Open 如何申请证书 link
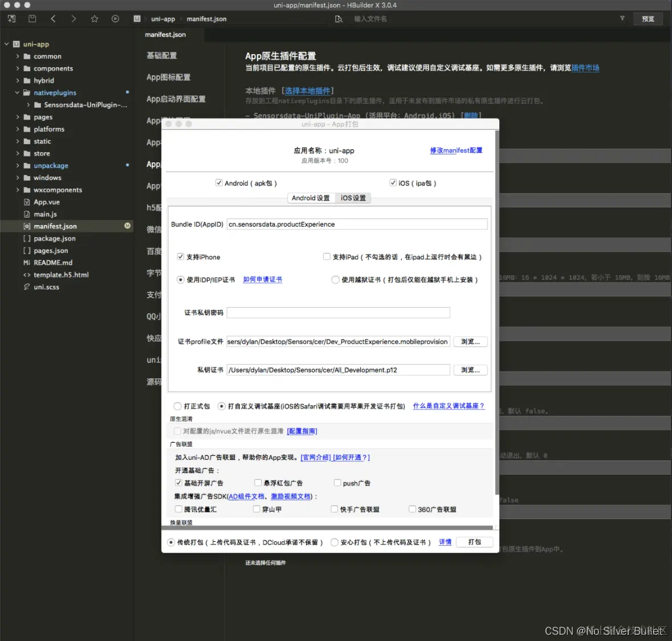 (262, 279)
